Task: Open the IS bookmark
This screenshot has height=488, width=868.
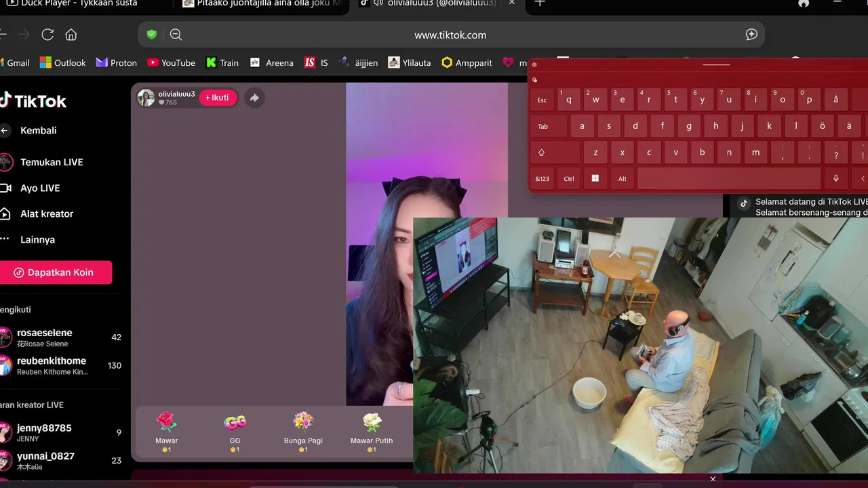Action: coord(316,62)
